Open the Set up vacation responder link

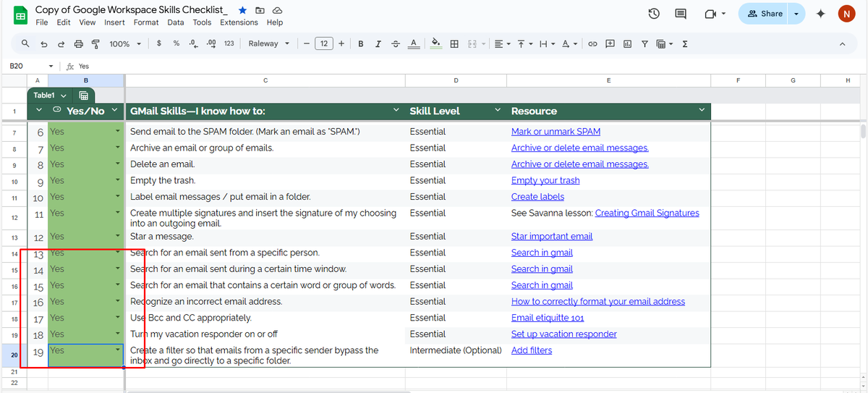(564, 334)
